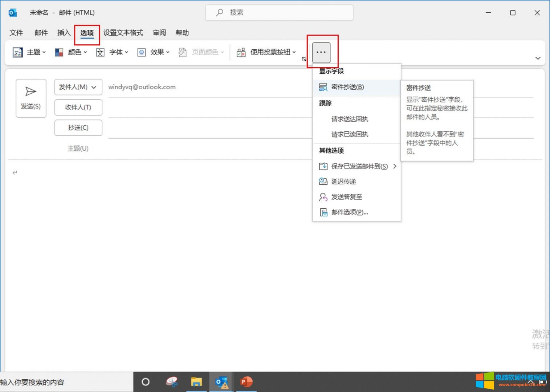
Task: Open PowerPoint from the taskbar
Action: [x=246, y=382]
